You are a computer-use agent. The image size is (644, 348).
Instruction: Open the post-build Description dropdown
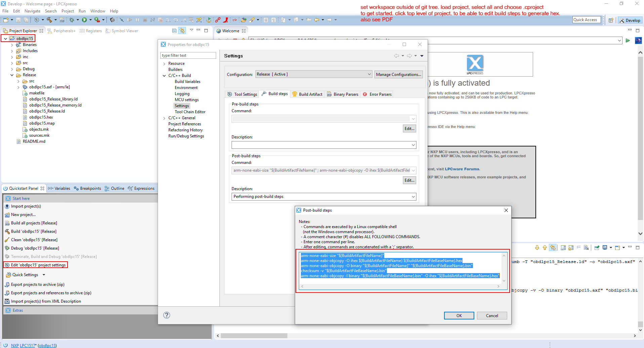[413, 197]
